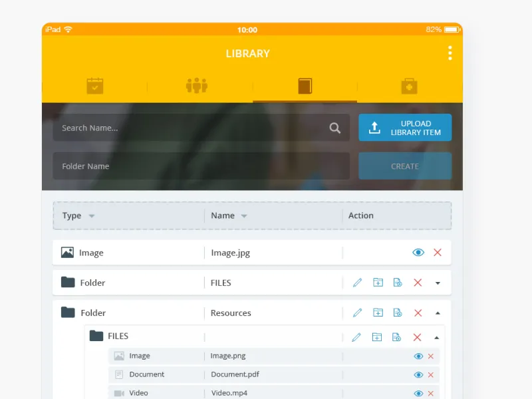View Image.jpg with the eye icon
532x399 pixels.
pyautogui.click(x=418, y=253)
